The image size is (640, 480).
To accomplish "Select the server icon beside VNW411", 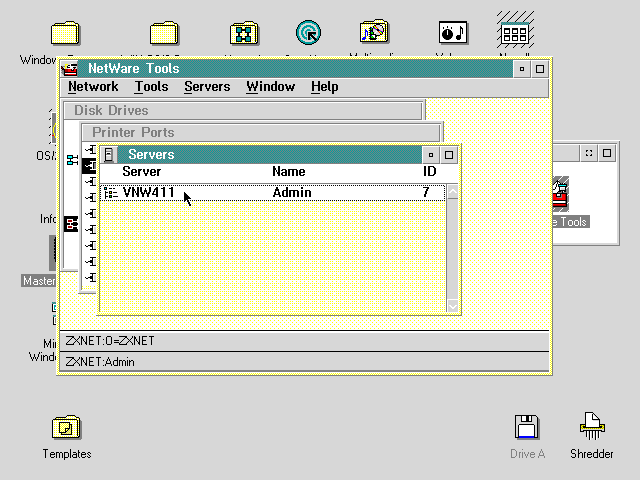I will click(x=111, y=193).
